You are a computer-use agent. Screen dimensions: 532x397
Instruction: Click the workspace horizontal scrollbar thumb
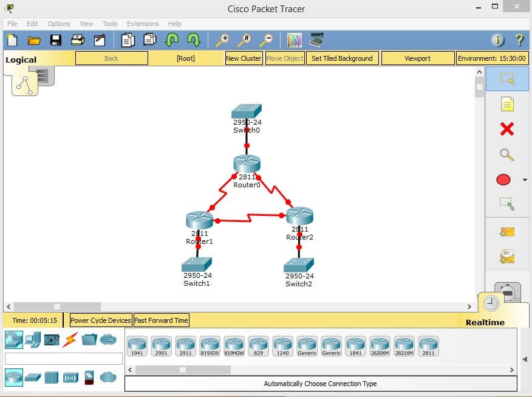(x=57, y=306)
